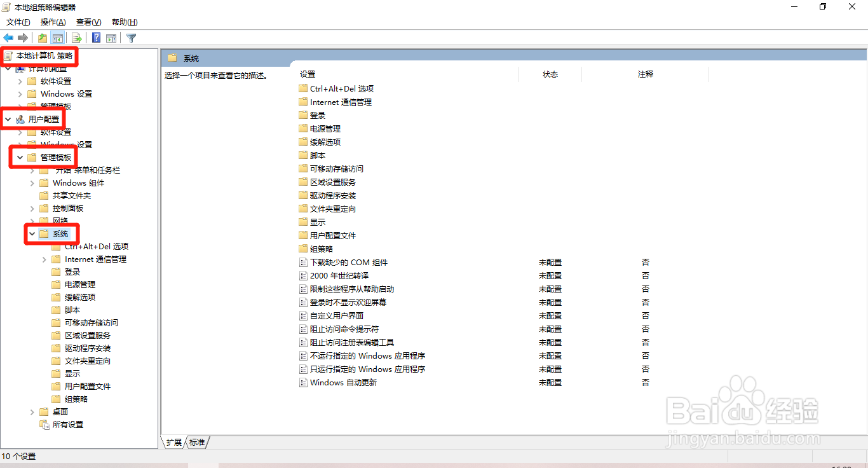The image size is (868, 468).
Task: Select 登录 in the left tree
Action: point(72,272)
